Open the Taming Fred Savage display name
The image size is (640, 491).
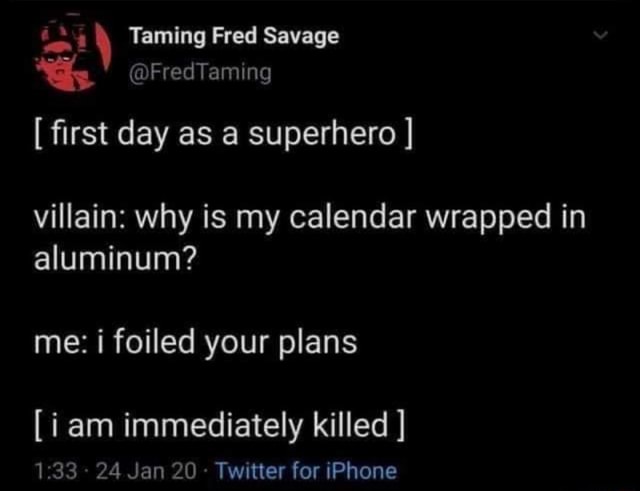coord(234,37)
